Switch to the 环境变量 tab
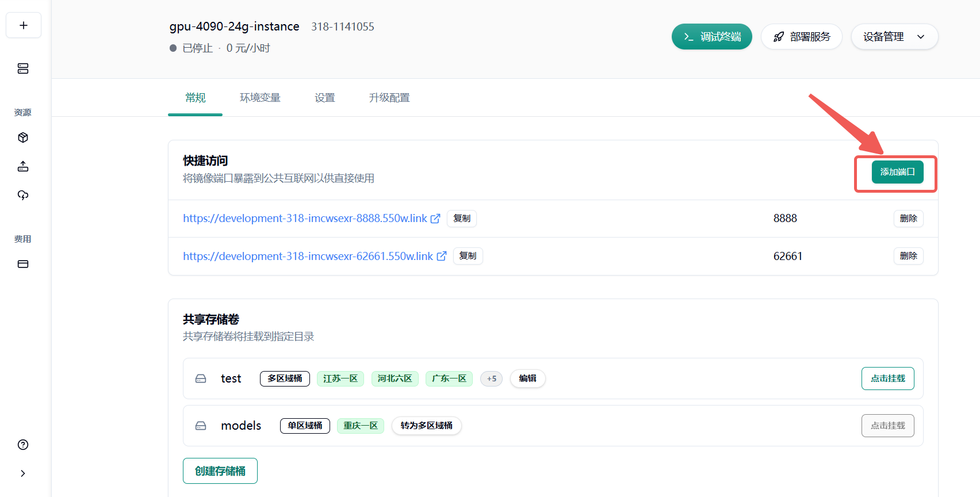This screenshot has height=497, width=980. point(260,98)
